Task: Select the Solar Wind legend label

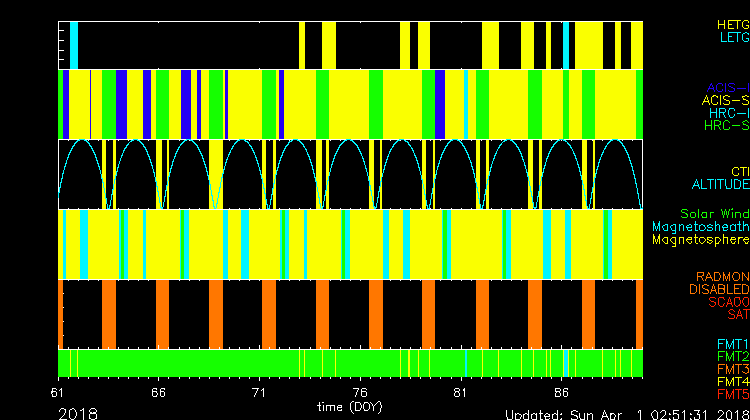Action: 714,214
